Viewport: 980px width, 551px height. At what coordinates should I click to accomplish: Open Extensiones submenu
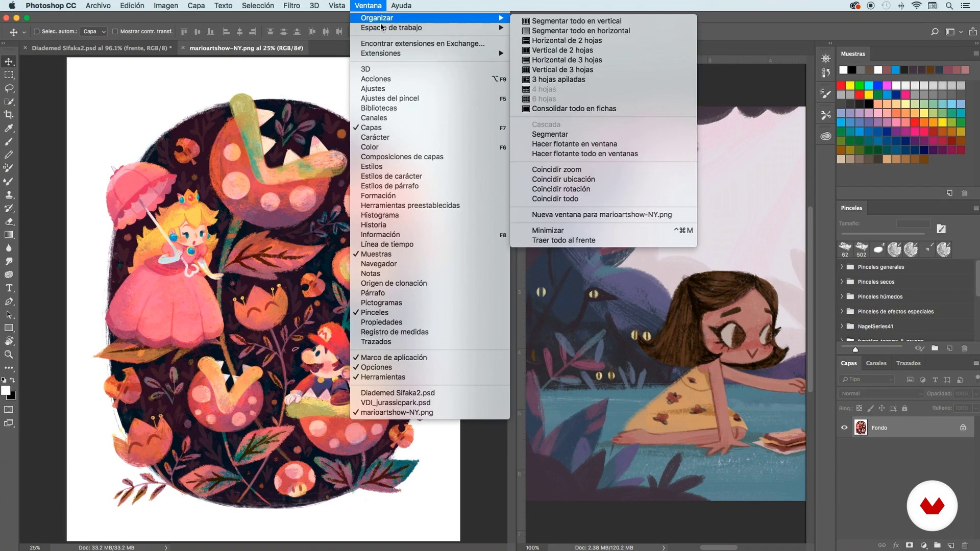coord(430,54)
